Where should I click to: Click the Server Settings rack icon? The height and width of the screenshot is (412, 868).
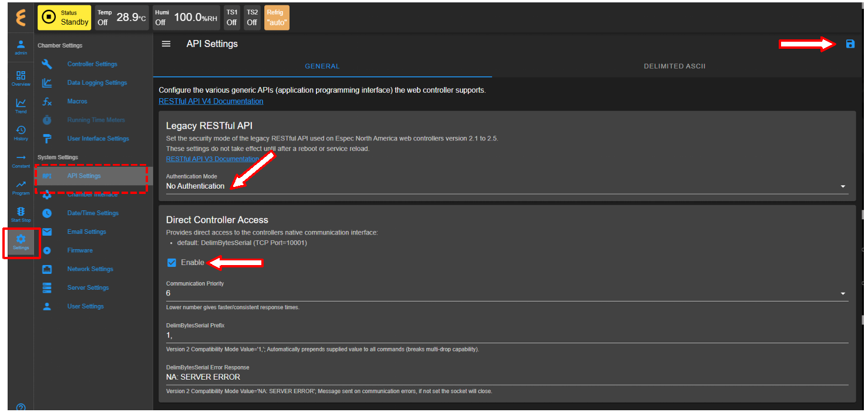coord(47,287)
